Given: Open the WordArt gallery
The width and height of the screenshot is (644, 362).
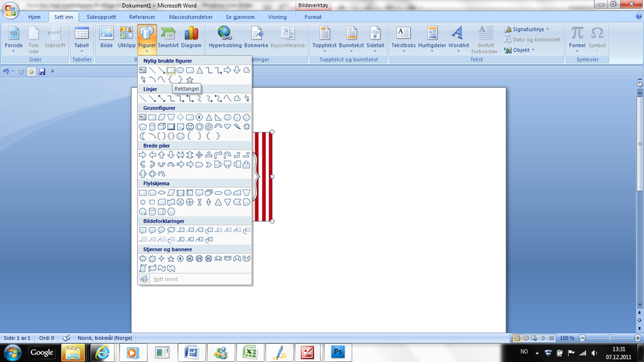Looking at the screenshot, I should 458,39.
